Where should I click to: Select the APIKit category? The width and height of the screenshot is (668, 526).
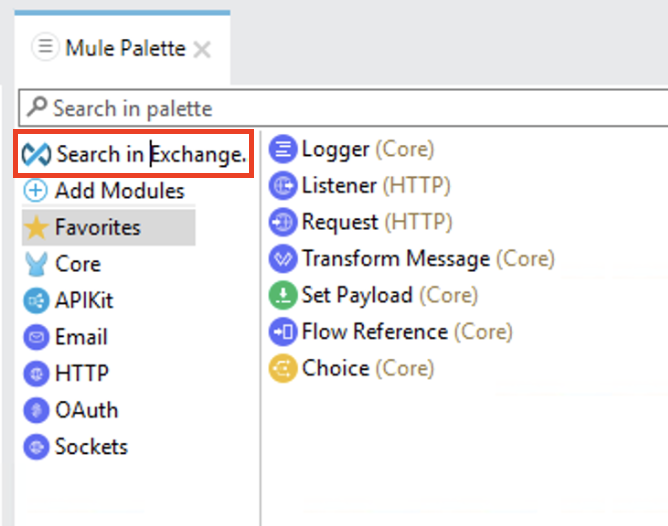(x=69, y=300)
